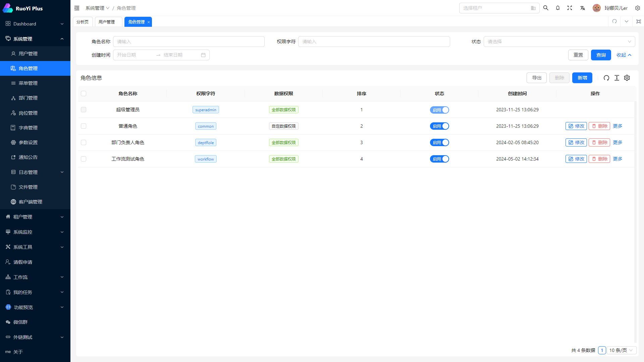Image resolution: width=644 pixels, height=362 pixels.
Task: Click the 新增 add role button
Action: pos(582,78)
